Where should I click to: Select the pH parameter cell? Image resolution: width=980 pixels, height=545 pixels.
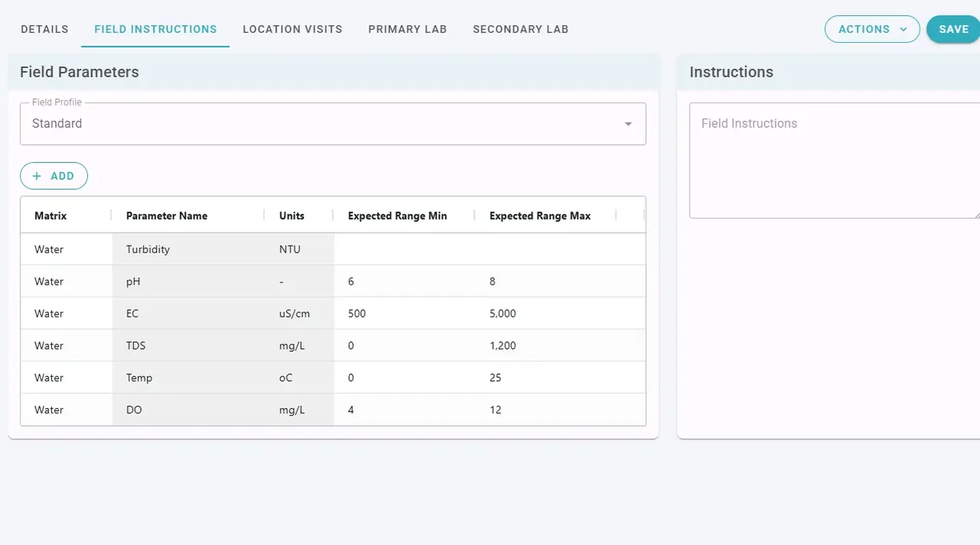pos(189,282)
